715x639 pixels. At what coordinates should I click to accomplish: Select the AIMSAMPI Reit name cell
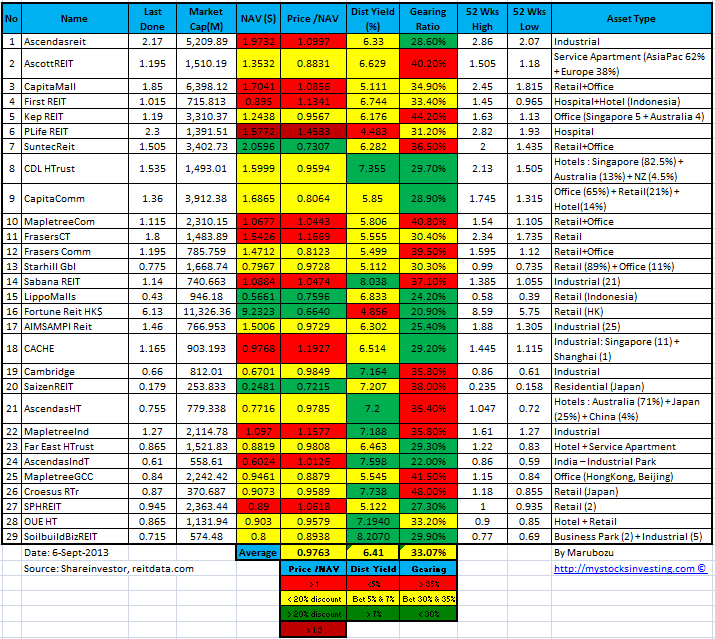[x=75, y=327]
